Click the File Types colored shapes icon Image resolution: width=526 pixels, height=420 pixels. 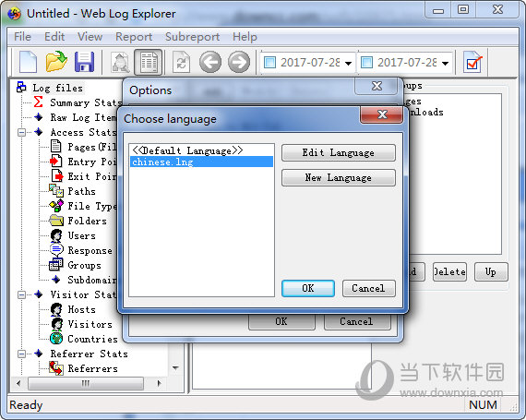click(x=56, y=205)
